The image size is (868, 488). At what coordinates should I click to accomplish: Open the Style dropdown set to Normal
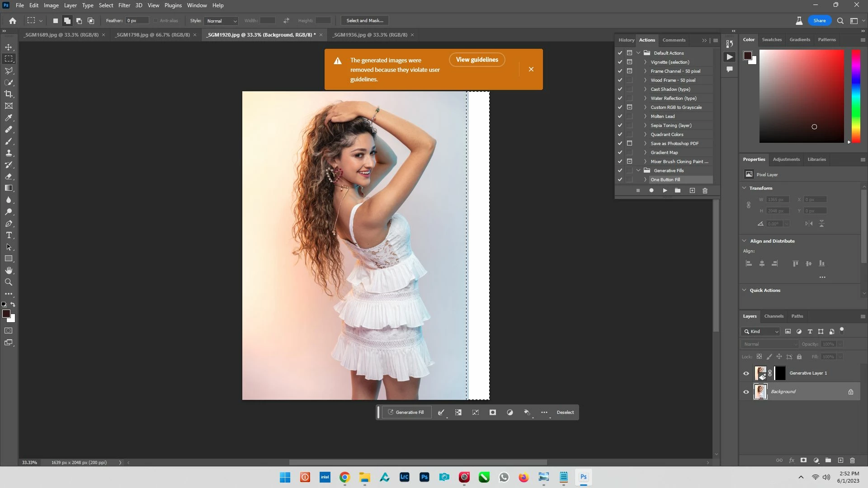coord(221,21)
